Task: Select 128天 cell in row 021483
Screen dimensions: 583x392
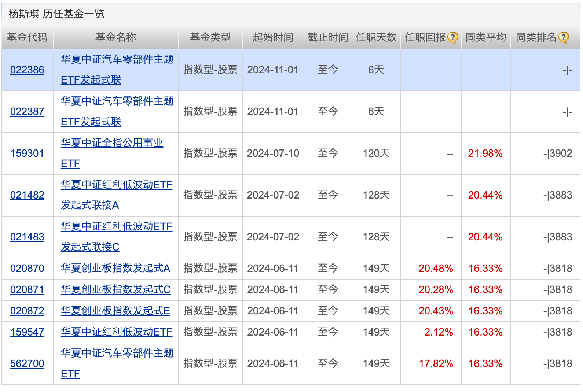Action: point(376,237)
